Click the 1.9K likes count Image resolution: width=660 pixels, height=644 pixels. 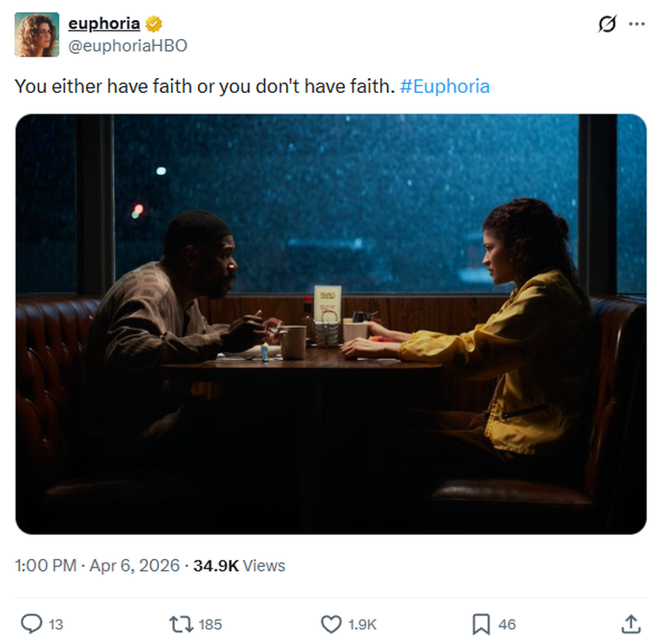pyautogui.click(x=362, y=624)
